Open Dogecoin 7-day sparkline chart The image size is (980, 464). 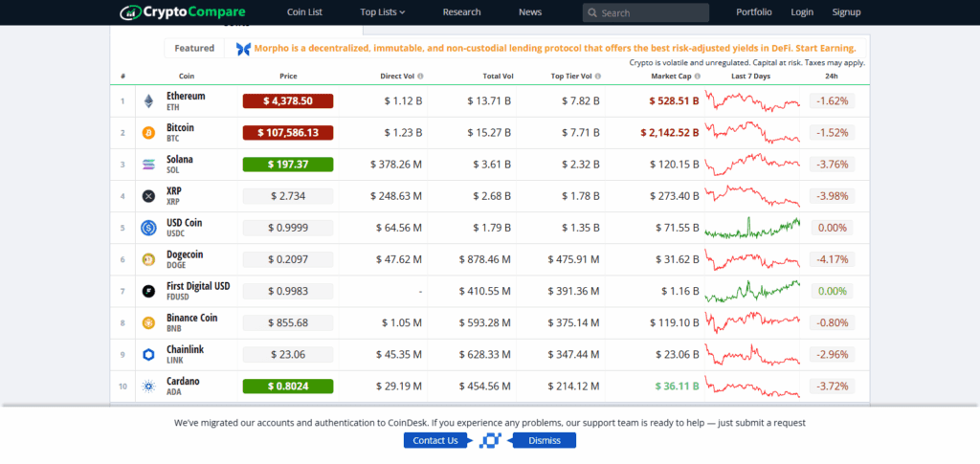pyautogui.click(x=752, y=260)
